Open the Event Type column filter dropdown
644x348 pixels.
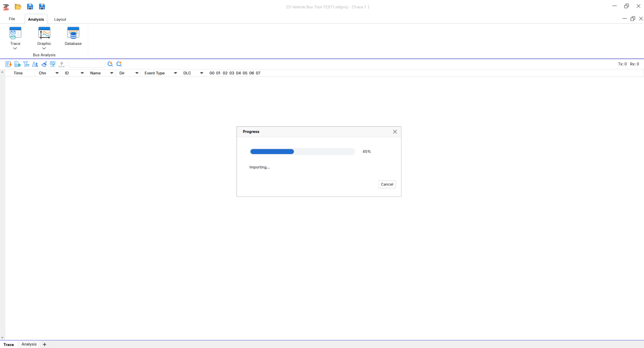(176, 73)
